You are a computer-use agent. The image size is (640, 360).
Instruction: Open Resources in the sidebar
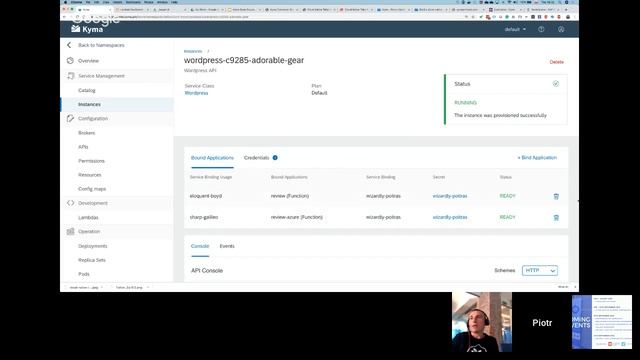click(x=90, y=175)
